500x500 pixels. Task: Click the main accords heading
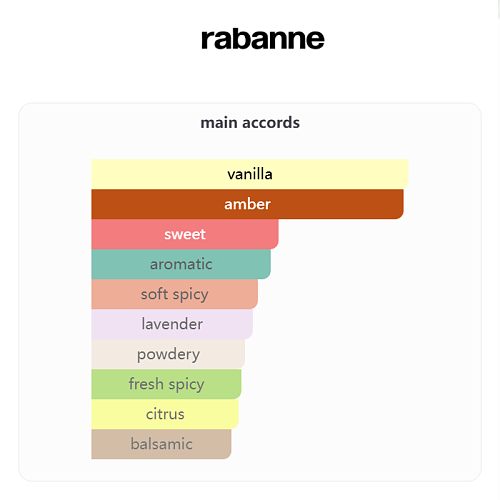coord(250,123)
